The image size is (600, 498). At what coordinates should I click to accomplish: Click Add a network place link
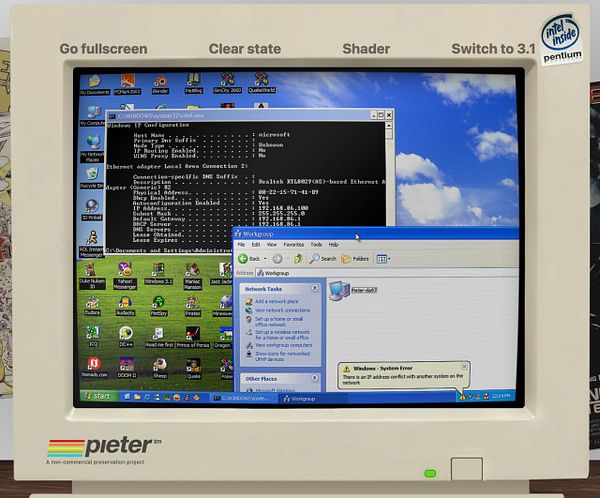276,301
